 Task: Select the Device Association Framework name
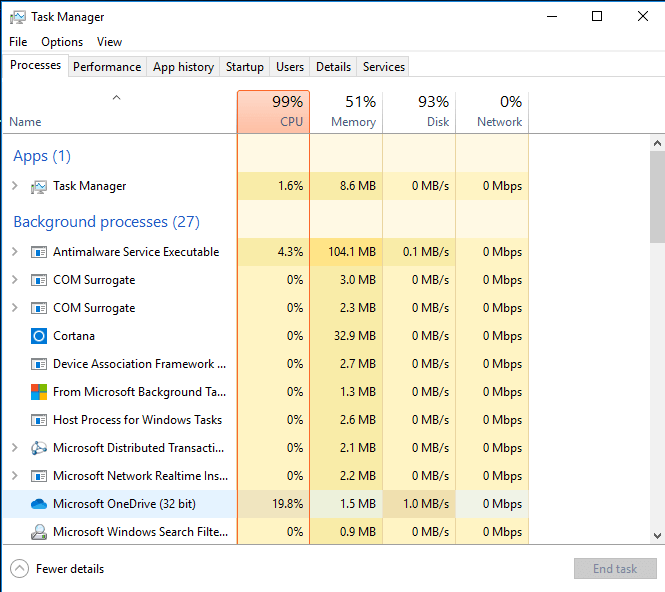click(140, 364)
